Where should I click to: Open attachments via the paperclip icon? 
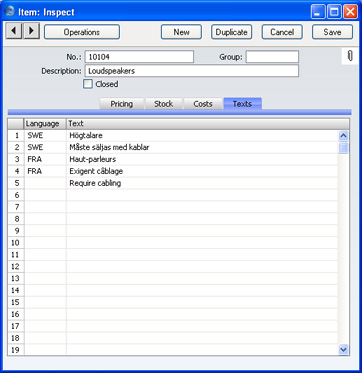coord(350,56)
